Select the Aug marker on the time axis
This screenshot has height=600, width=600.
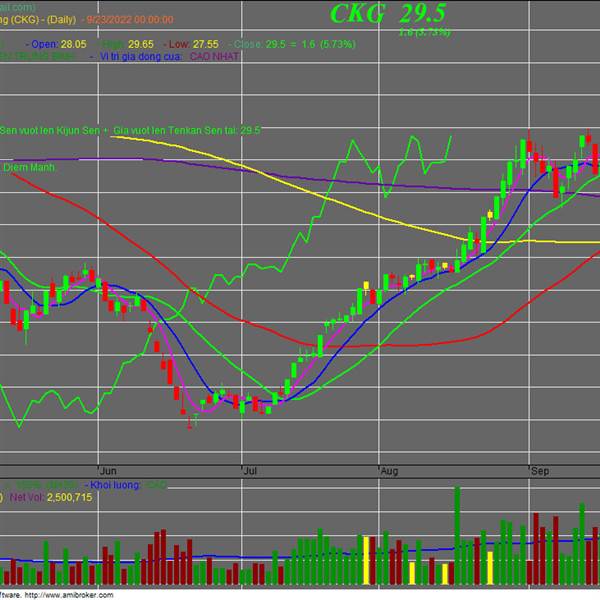(x=390, y=471)
